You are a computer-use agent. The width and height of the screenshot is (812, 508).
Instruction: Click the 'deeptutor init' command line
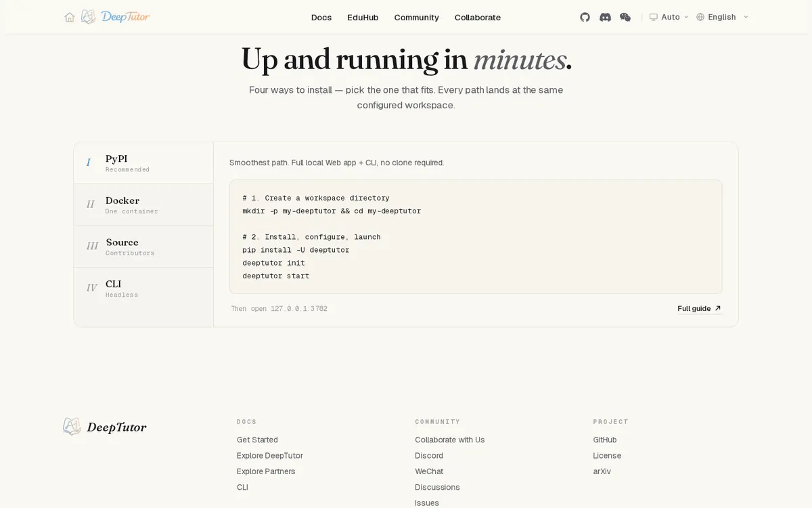[273, 263]
